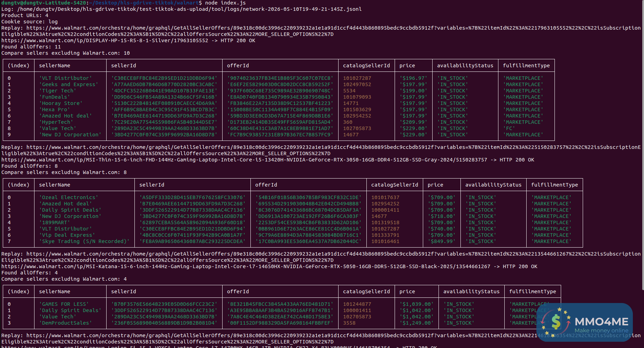
Task: Click sellerId 'B70F3576E56648239E05D0D66FCC23C2'
Action: [164, 304]
